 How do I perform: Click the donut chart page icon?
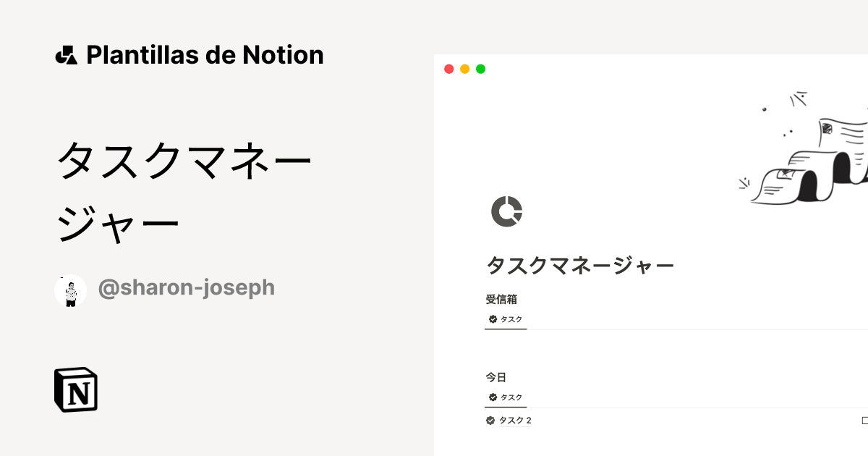click(x=507, y=211)
